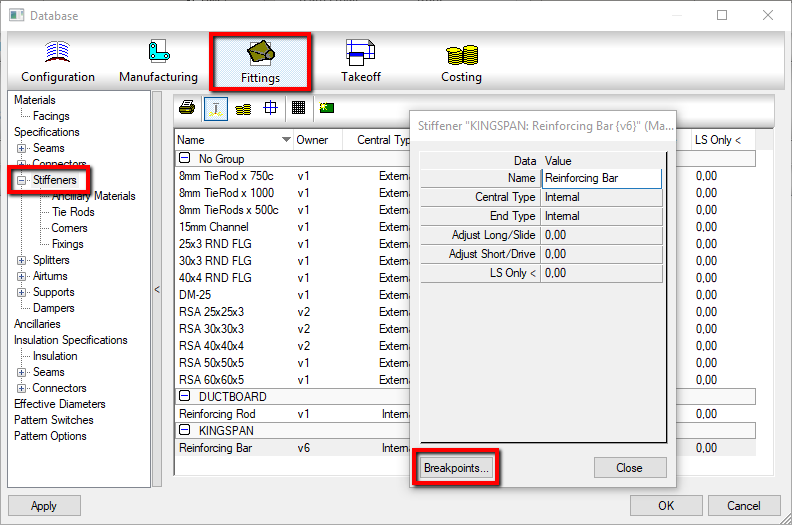Image resolution: width=792 pixels, height=525 pixels.
Task: Confirm with the OK button
Action: coord(666,506)
